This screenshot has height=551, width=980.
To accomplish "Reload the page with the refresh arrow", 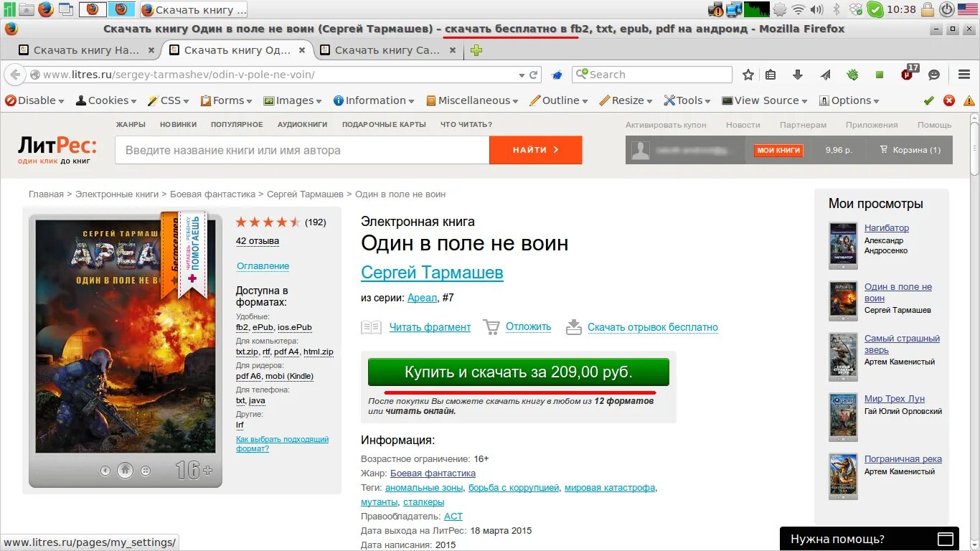I will coord(534,75).
